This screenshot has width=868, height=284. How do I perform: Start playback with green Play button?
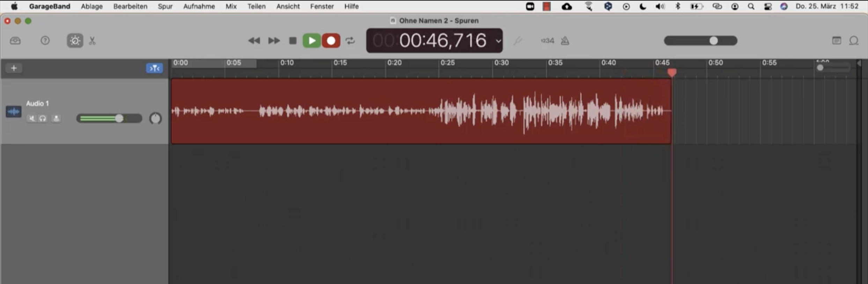[x=312, y=41]
